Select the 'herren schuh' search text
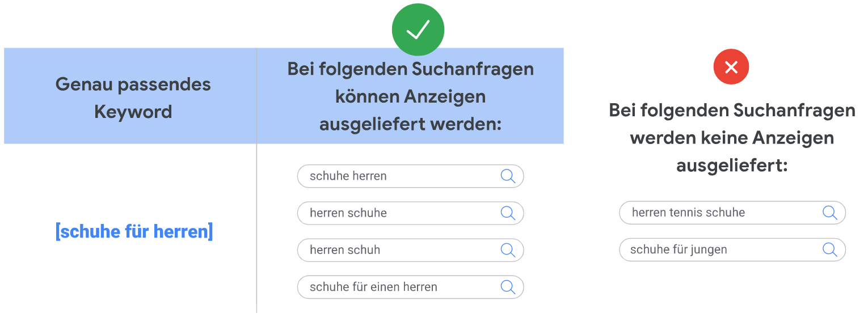Viewport: 868px width, 330px height. pos(345,250)
